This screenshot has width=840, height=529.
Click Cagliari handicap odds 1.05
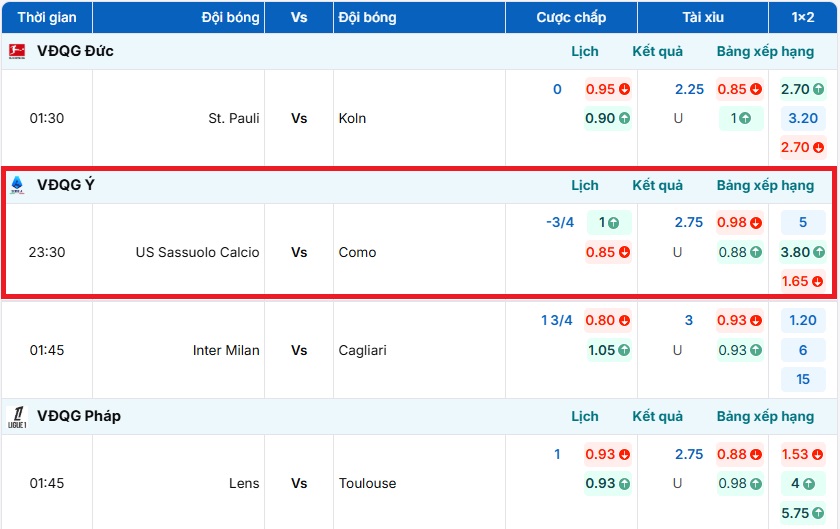tap(608, 350)
